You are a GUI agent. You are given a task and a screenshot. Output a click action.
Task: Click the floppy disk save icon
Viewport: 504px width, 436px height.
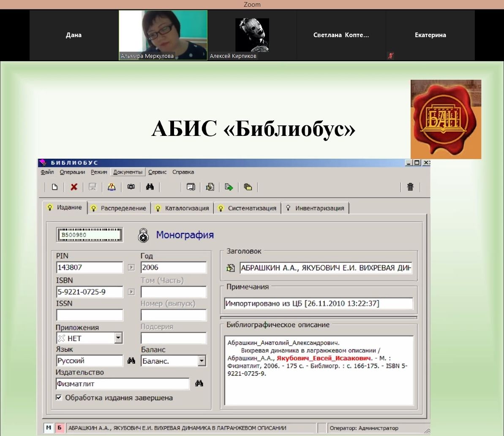pos(93,187)
